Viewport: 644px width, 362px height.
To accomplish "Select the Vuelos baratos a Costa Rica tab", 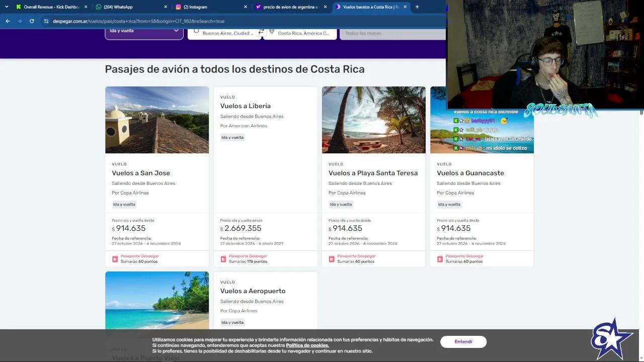I will 371,7.
